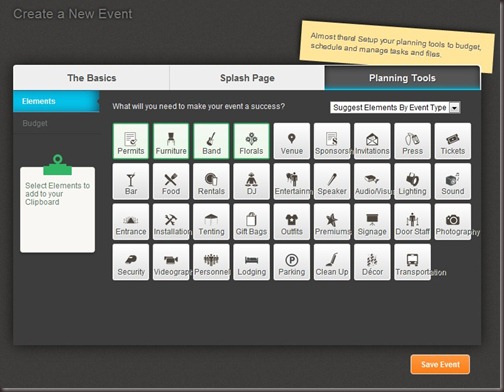Choose the Photography camera element
The width and height of the screenshot is (504, 392).
tap(453, 222)
